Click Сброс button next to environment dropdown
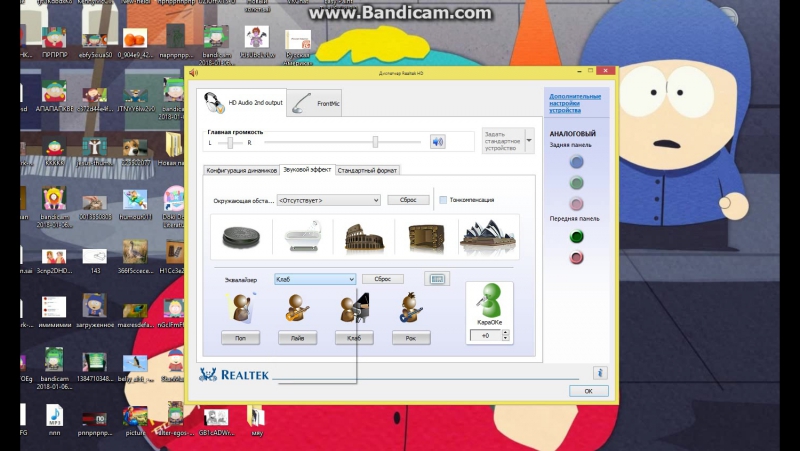Screen dimensions: 800x451 (x=408, y=200)
